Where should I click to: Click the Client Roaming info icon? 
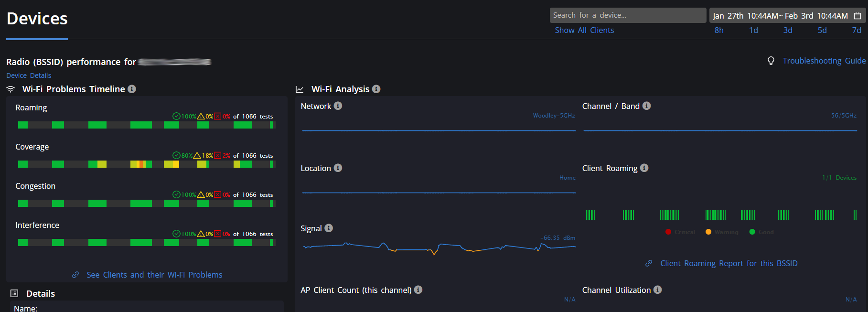pyautogui.click(x=644, y=168)
